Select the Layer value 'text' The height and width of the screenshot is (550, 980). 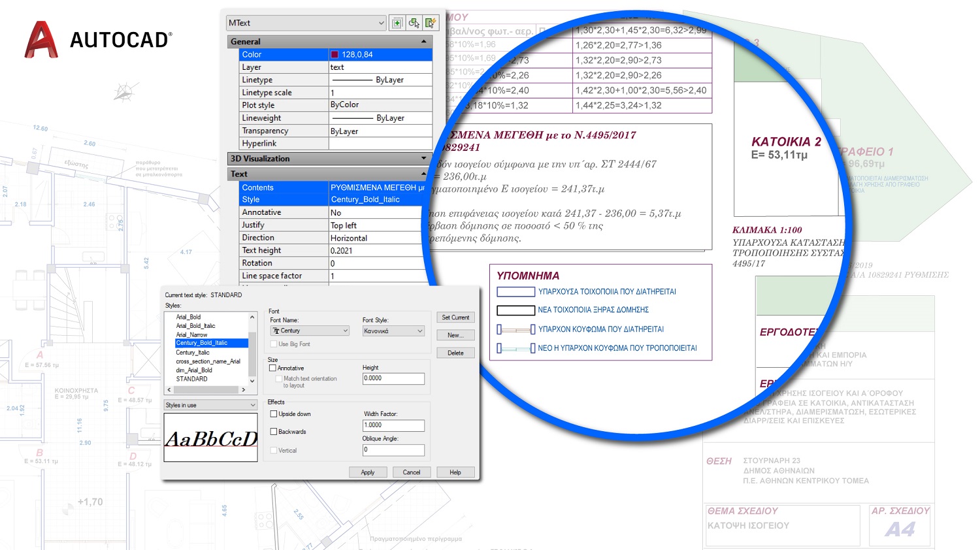380,67
